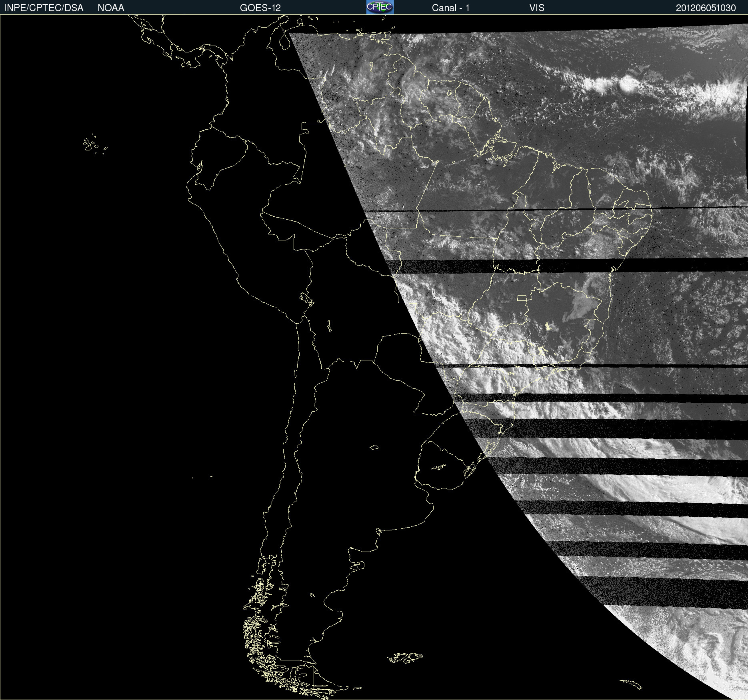Click the Canal - 1 label

pyautogui.click(x=451, y=8)
